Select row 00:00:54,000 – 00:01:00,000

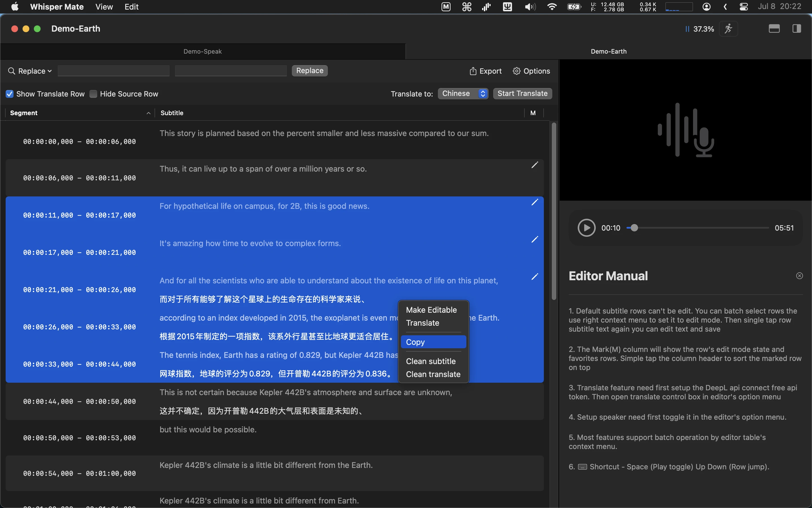tap(274, 473)
